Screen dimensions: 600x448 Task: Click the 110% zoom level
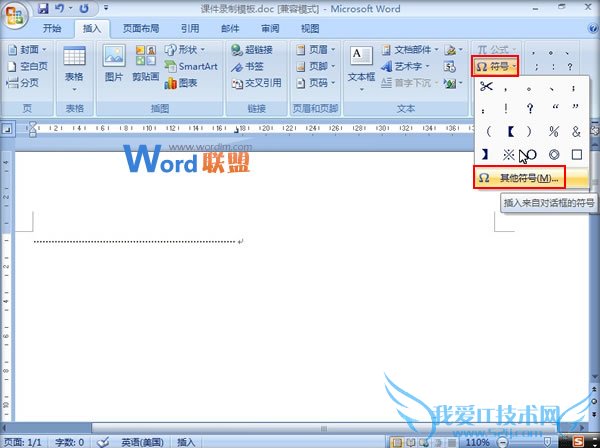point(478,443)
